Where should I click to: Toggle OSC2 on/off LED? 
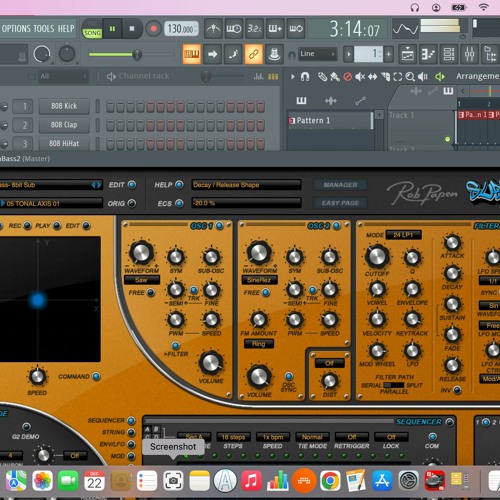click(337, 226)
